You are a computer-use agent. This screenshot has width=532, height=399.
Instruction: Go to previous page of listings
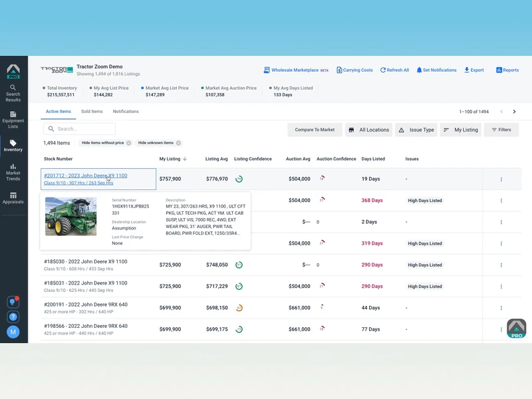(501, 112)
